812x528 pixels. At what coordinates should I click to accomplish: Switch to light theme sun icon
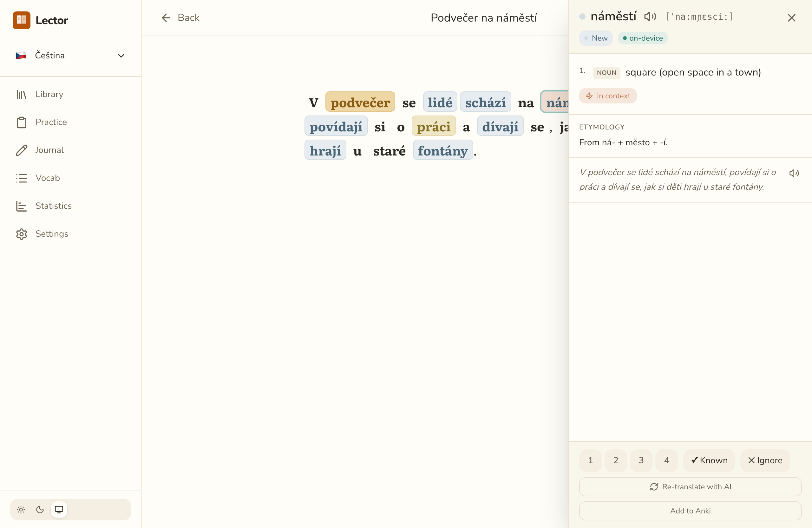pyautogui.click(x=21, y=510)
